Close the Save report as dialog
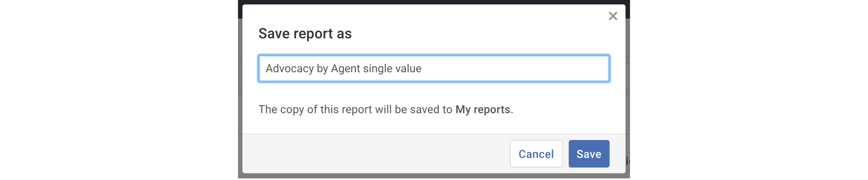 click(x=612, y=16)
